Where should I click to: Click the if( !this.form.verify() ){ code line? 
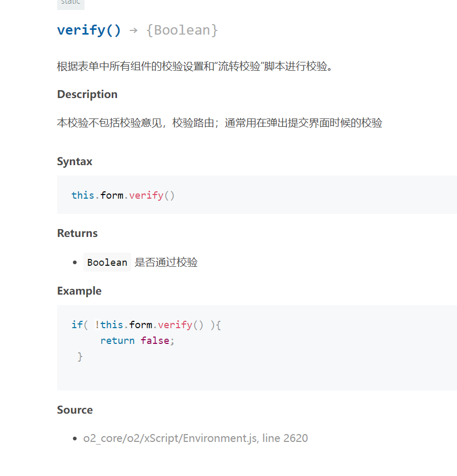click(x=146, y=325)
